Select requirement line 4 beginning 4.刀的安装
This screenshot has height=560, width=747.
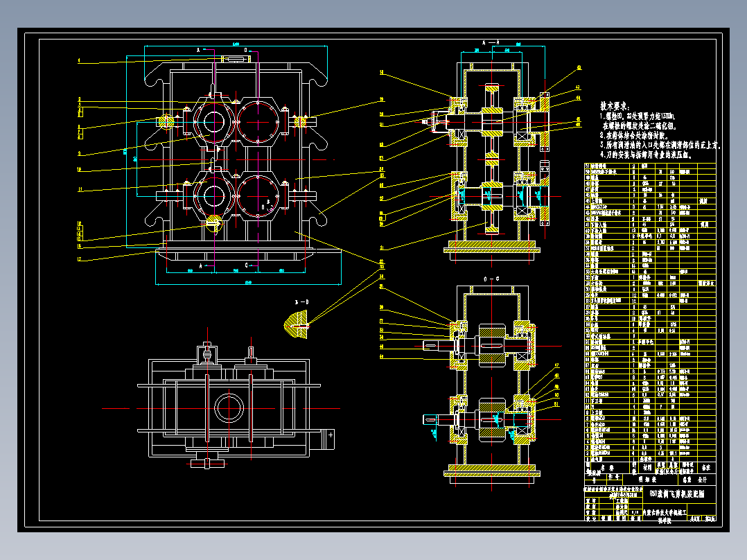[x=646, y=155]
